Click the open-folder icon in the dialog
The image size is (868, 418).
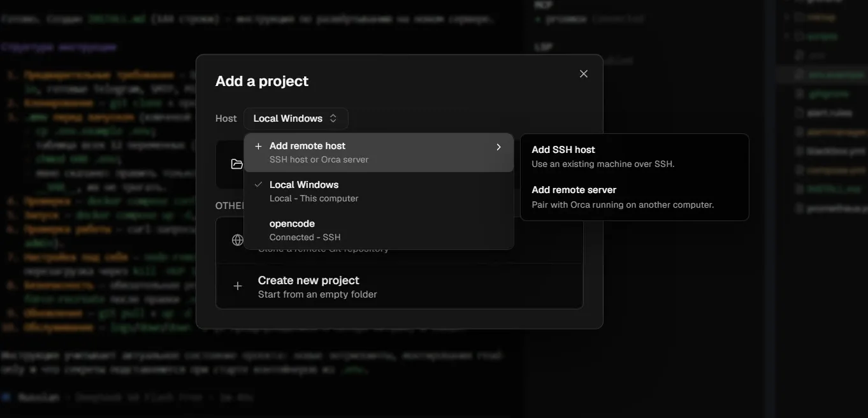tap(236, 164)
